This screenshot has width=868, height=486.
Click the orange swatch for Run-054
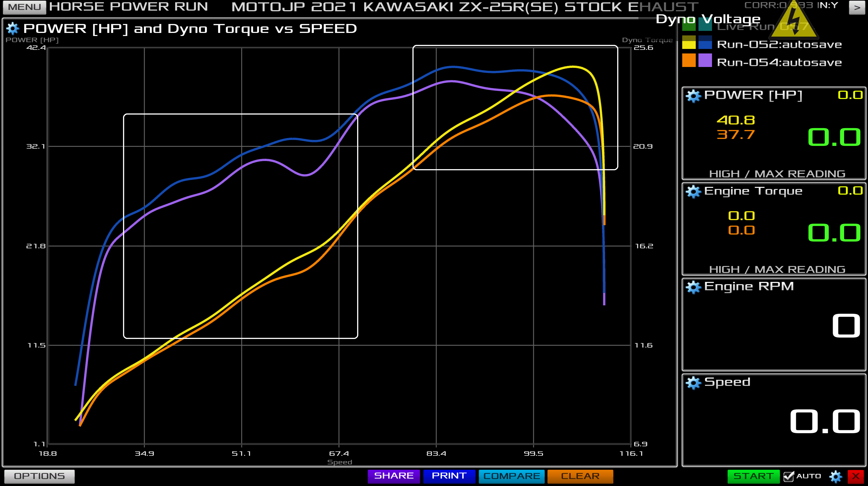click(689, 60)
